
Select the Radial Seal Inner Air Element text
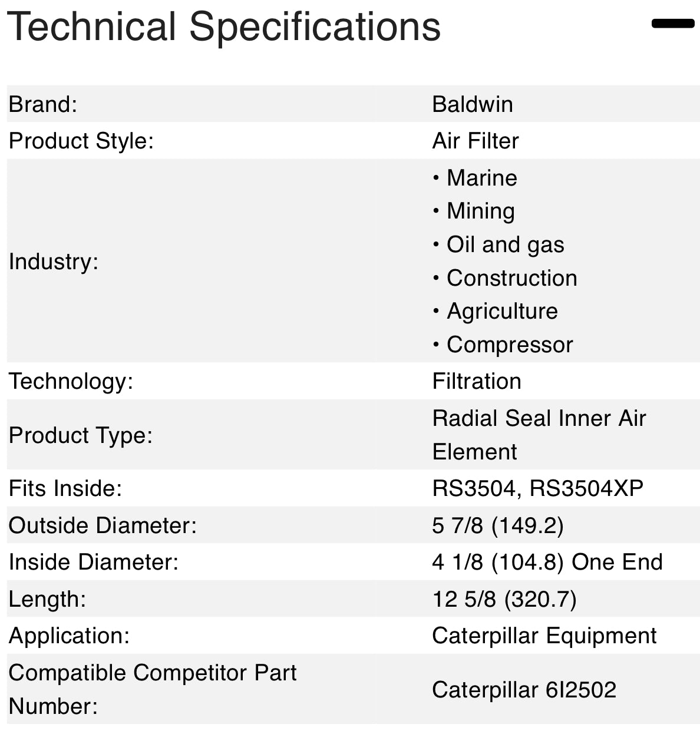[x=539, y=435]
